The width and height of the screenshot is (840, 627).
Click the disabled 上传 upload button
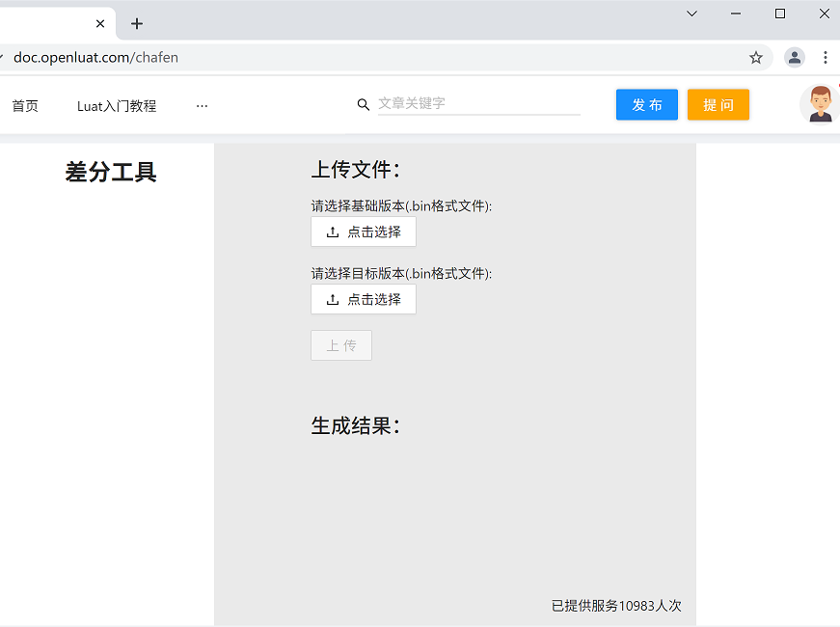pos(340,345)
